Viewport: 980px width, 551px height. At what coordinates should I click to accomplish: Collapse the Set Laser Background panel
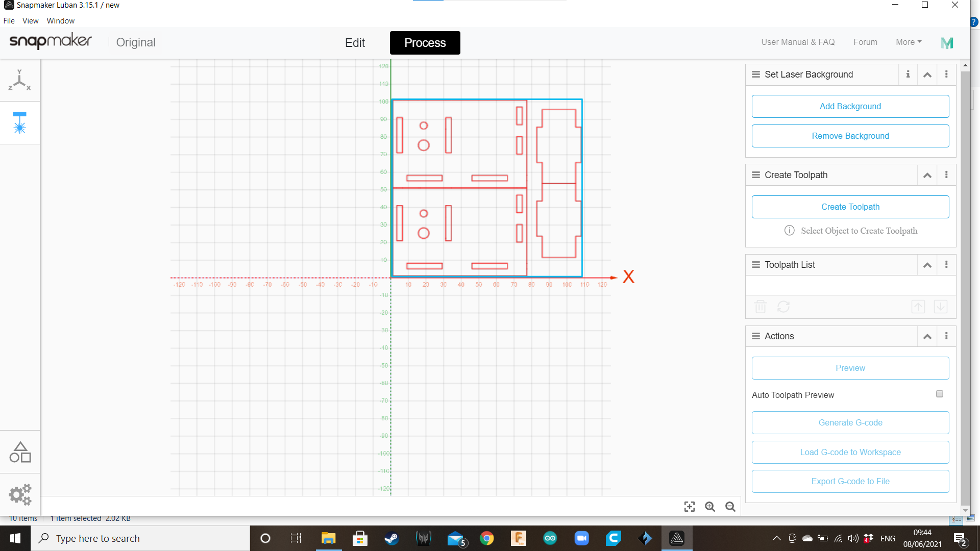[x=927, y=74]
